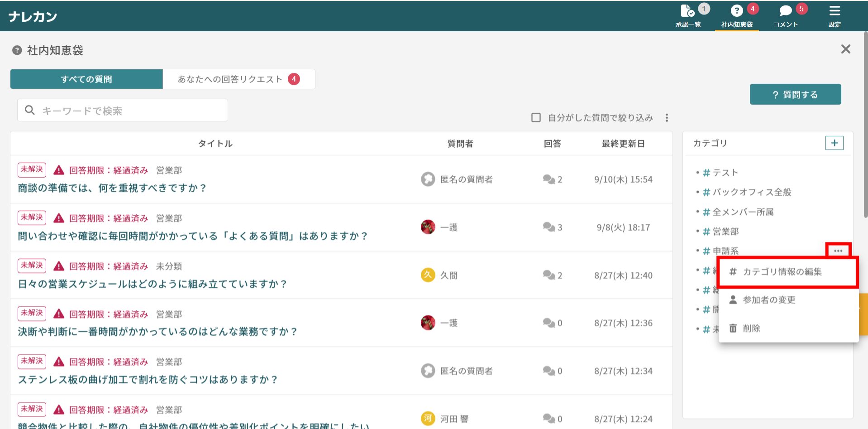Click anonymous avatar in 9/10(木) 15:54 row
Screen dimensions: 868x429
click(x=428, y=179)
